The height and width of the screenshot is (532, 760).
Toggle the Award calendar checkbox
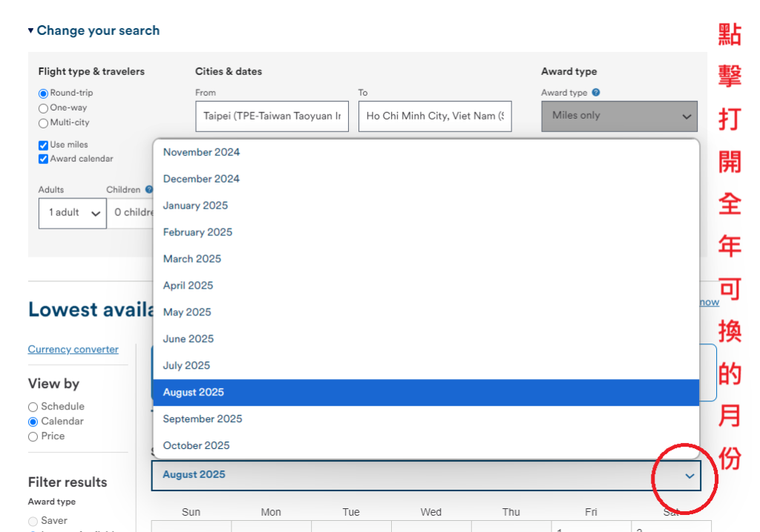(43, 160)
